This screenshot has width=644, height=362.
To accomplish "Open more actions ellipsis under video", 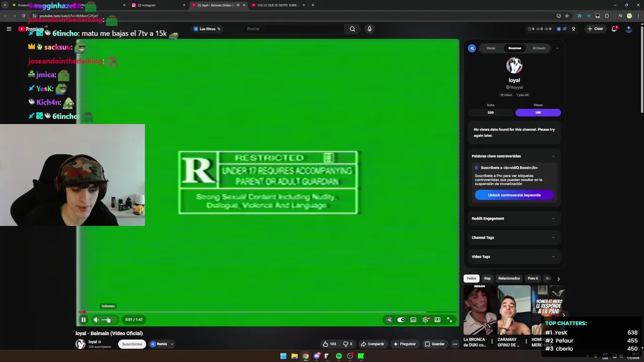I will click(x=455, y=344).
